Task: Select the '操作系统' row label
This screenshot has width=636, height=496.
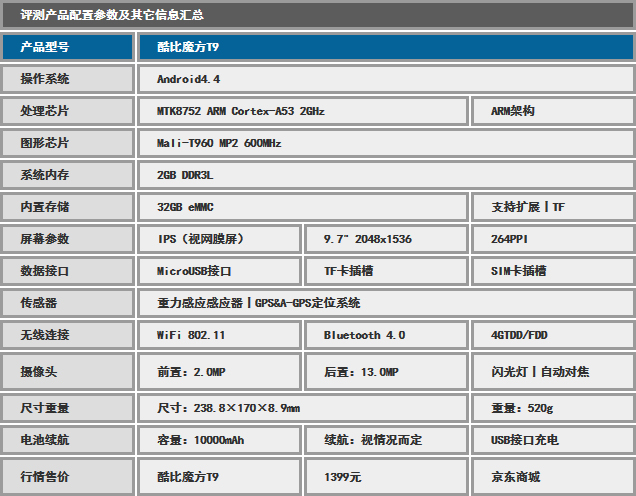Action: click(x=68, y=79)
